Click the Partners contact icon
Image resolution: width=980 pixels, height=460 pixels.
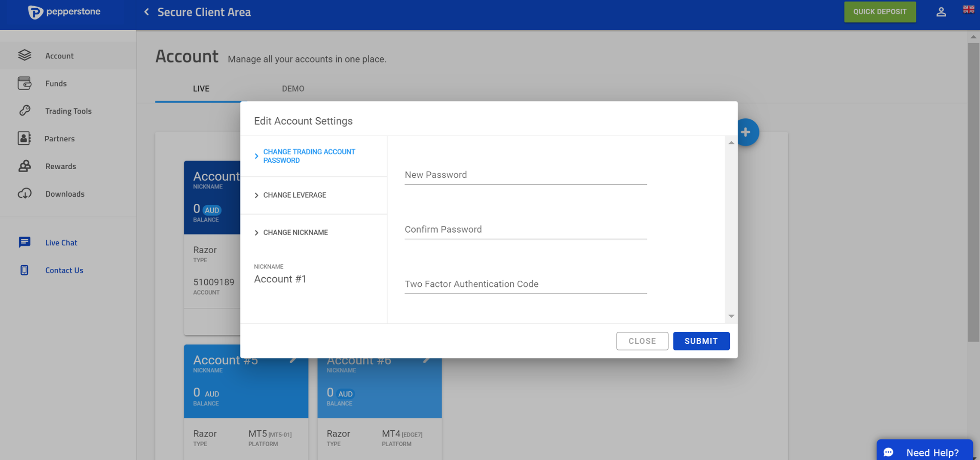point(24,138)
